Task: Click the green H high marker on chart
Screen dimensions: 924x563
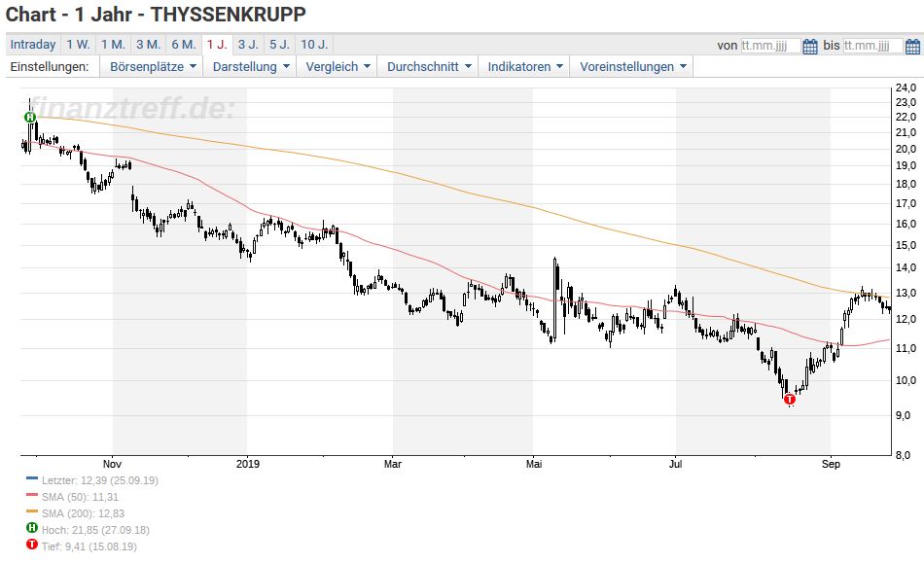Action: pos(30,118)
